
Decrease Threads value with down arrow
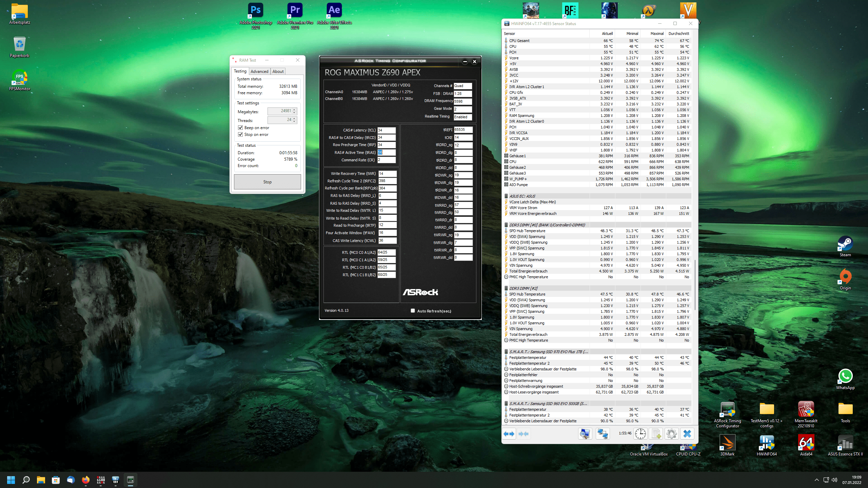point(294,122)
